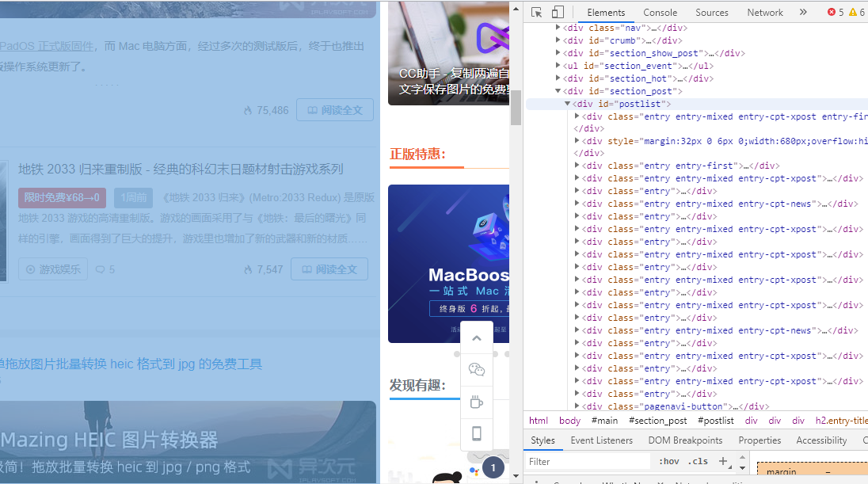Toggle the device toolbar icon

coord(558,12)
